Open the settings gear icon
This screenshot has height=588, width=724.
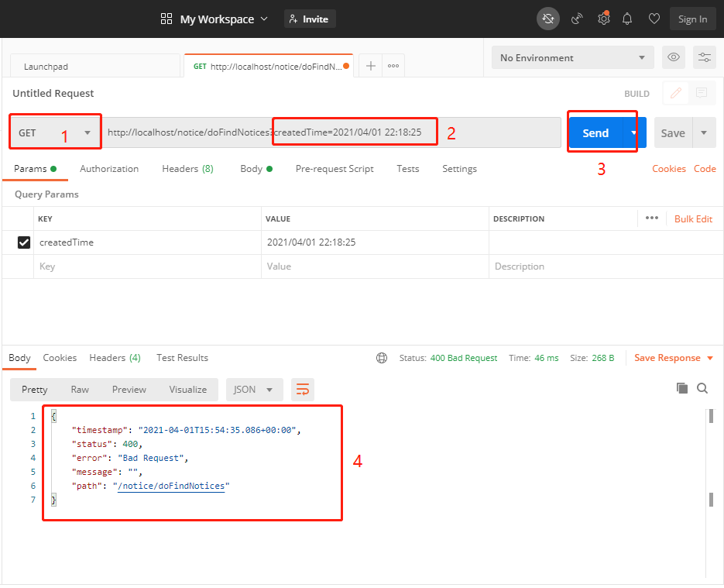point(603,19)
